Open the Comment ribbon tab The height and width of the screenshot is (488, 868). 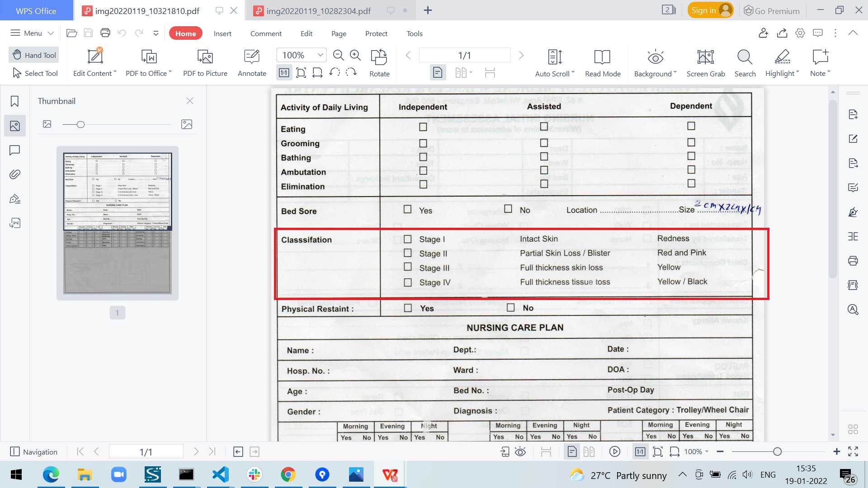pyautogui.click(x=266, y=33)
